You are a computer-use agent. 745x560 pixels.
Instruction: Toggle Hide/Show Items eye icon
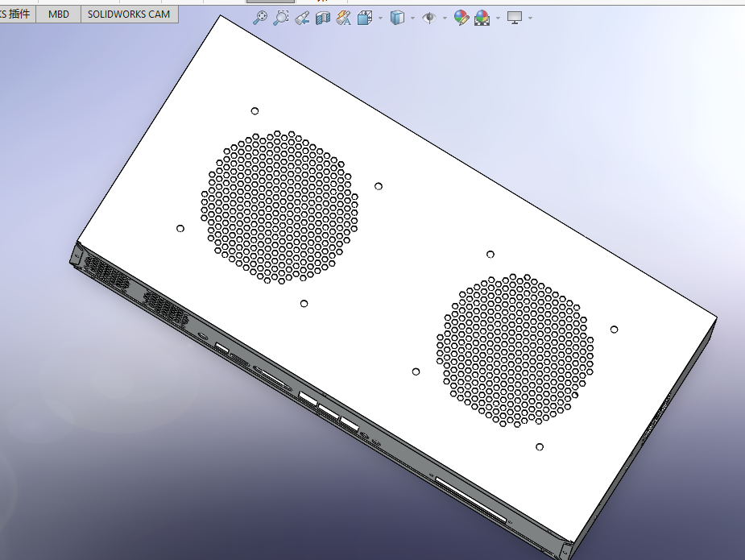pyautogui.click(x=429, y=18)
